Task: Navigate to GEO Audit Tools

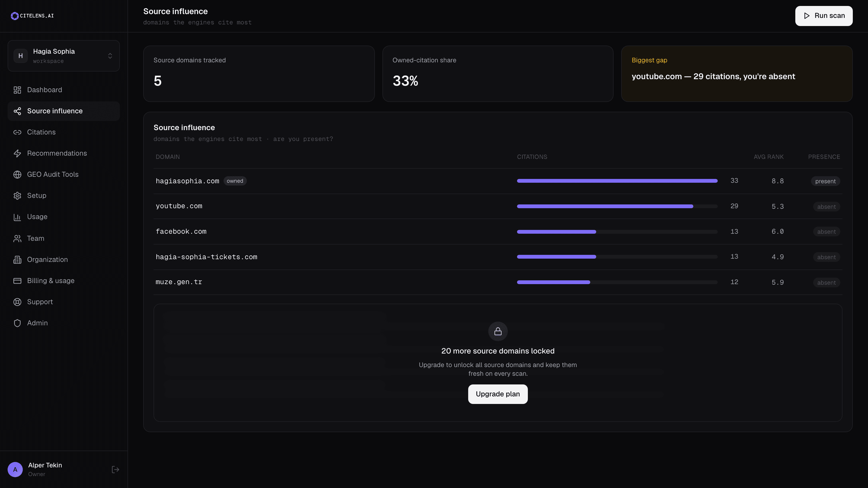Action: [64, 174]
